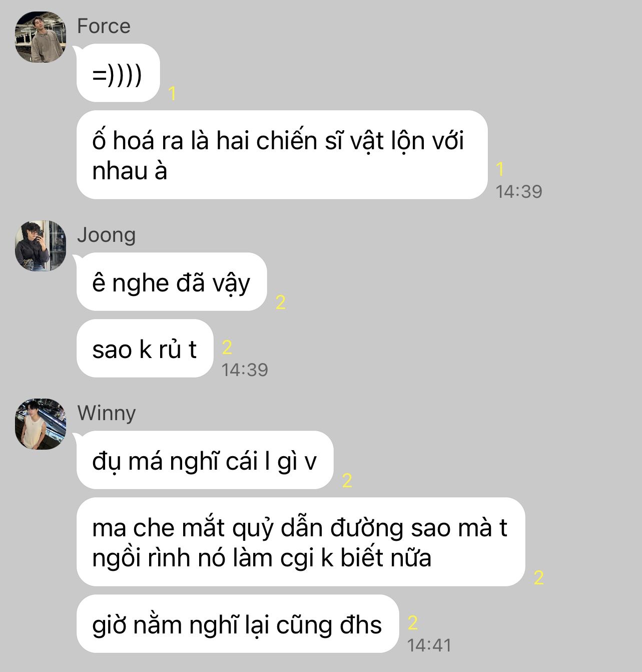Image resolution: width=642 pixels, height=672 pixels.
Task: Select the sender name Joong
Action: pyautogui.click(x=106, y=235)
